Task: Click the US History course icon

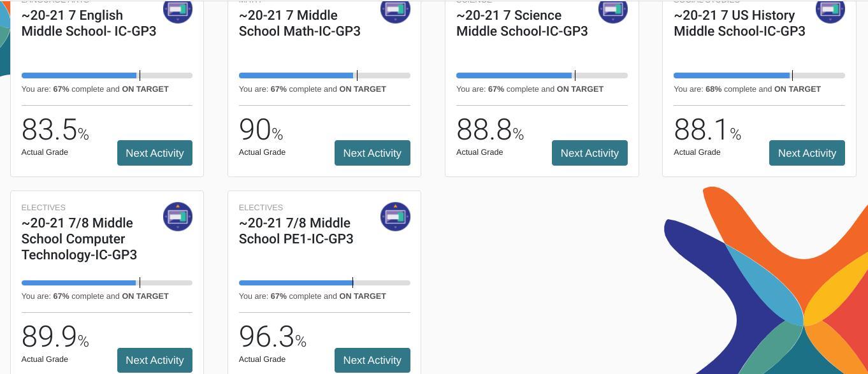Action: pyautogui.click(x=830, y=10)
